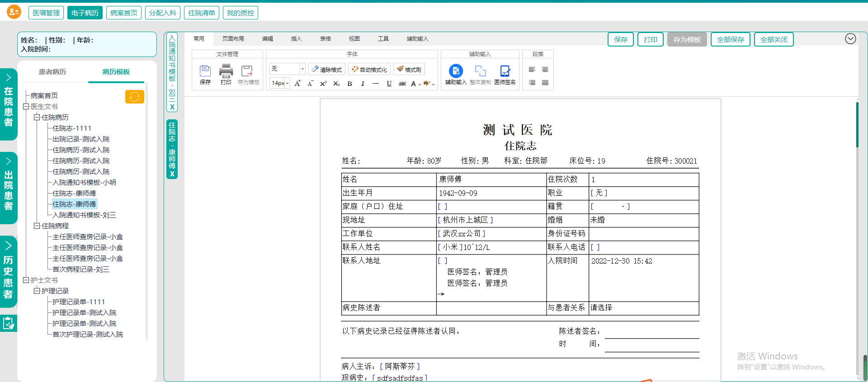Click the 现地址 field 杭州市上城区

466,220
